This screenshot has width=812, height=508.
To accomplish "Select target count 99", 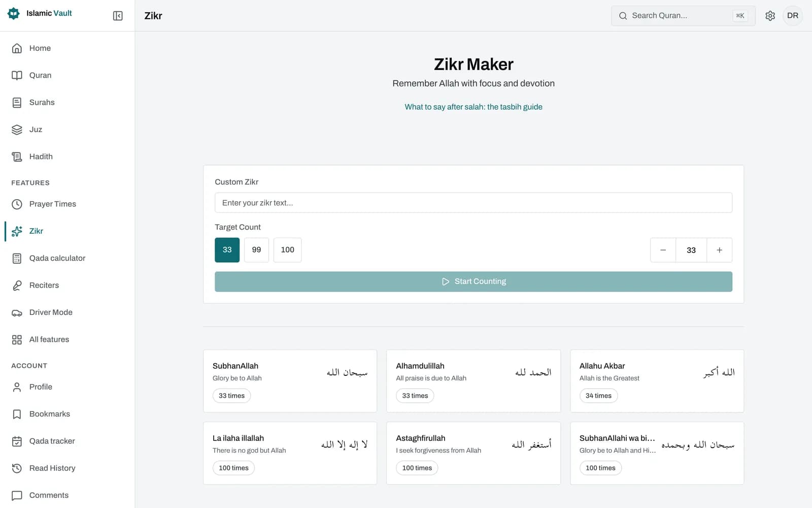I will point(256,250).
